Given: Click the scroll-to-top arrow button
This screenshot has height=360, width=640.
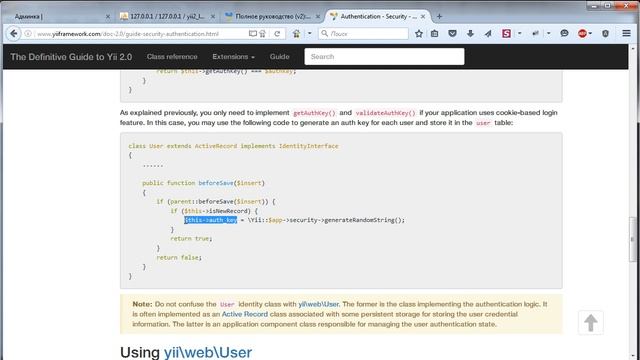Looking at the screenshot, I should click(x=591, y=323).
